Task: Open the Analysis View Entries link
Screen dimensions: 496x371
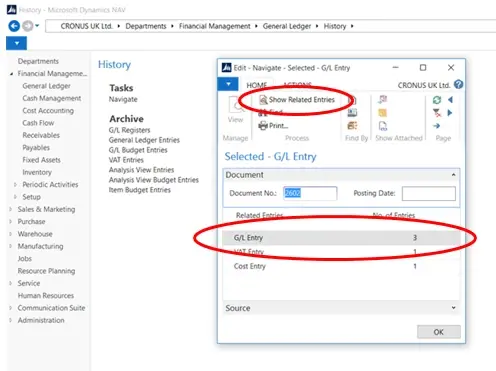Action: [x=141, y=170]
